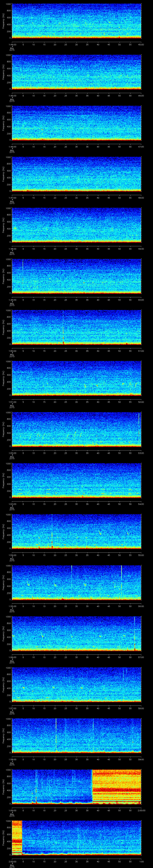Click the "48:00" end time label

tap(141, 197)
